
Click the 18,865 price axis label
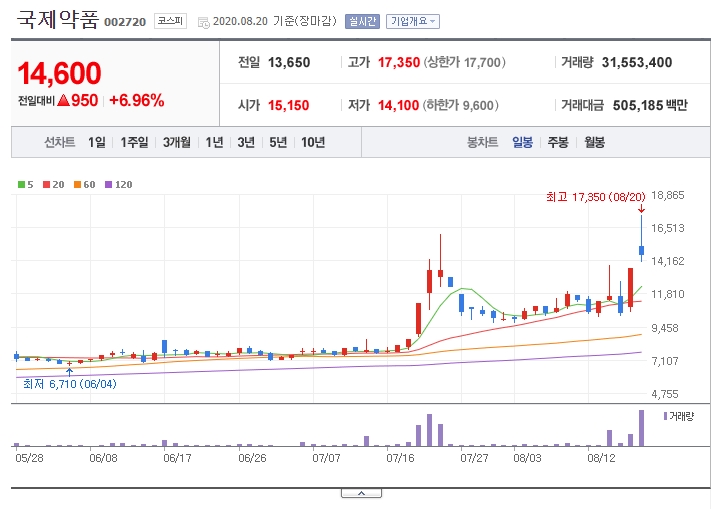pos(667,195)
